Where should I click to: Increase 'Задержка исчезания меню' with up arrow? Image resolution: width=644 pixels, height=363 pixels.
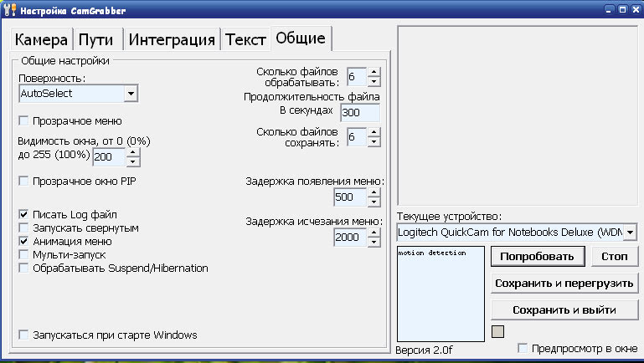374,233
